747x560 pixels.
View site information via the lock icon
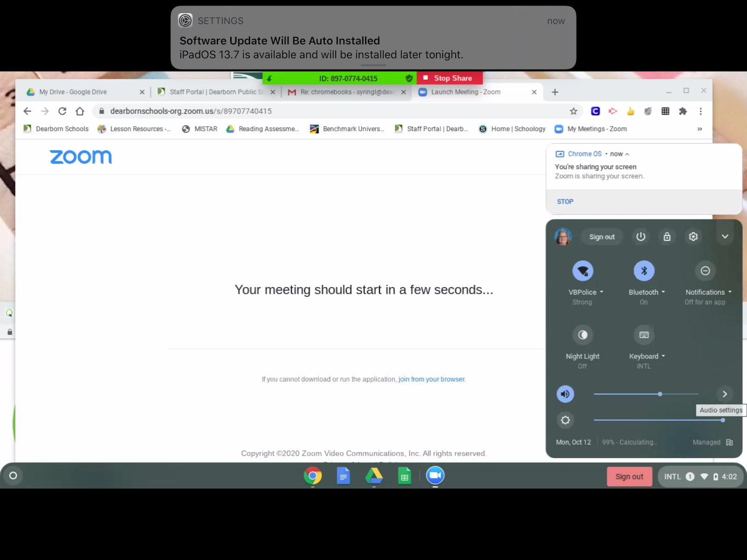click(101, 111)
